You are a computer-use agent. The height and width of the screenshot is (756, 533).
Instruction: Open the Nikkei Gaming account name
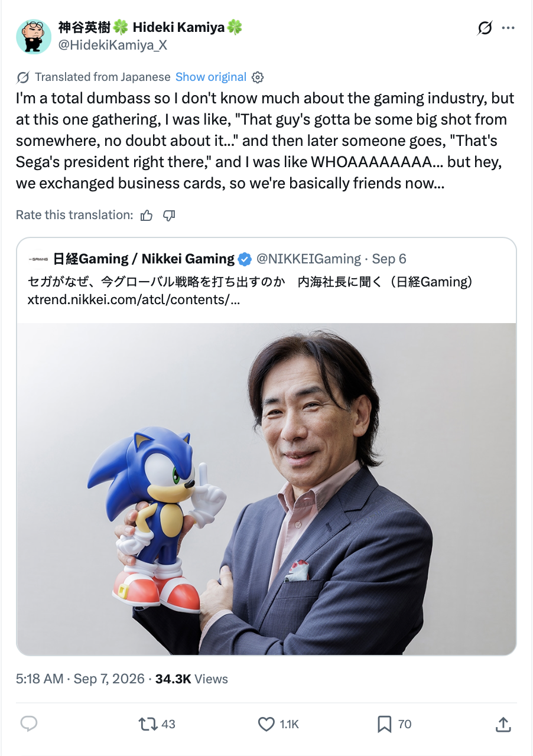click(x=144, y=259)
